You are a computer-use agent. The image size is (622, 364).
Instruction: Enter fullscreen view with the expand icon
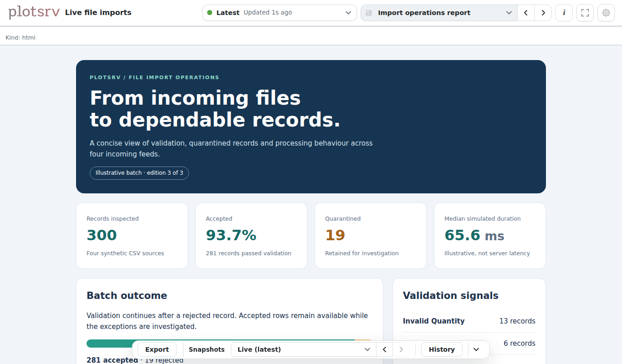[585, 13]
